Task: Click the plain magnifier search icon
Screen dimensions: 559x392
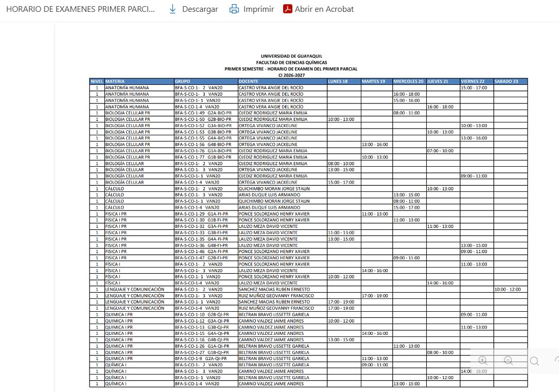Action: (534, 361)
